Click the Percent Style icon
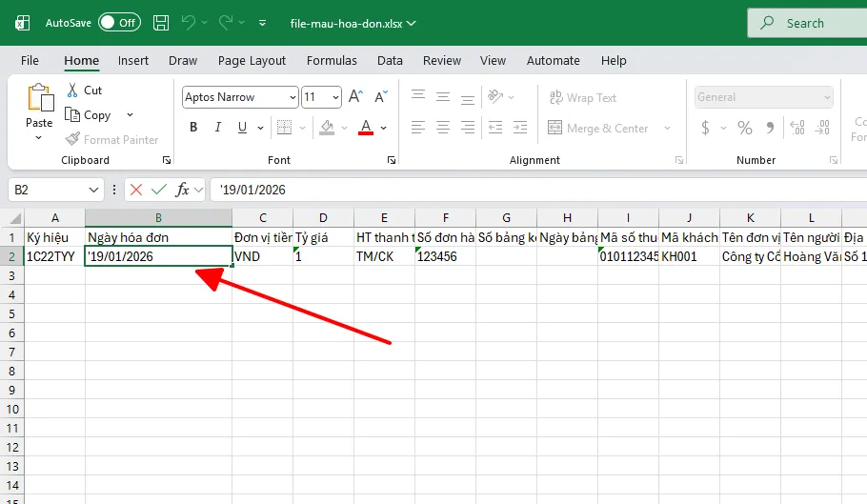 pos(745,129)
